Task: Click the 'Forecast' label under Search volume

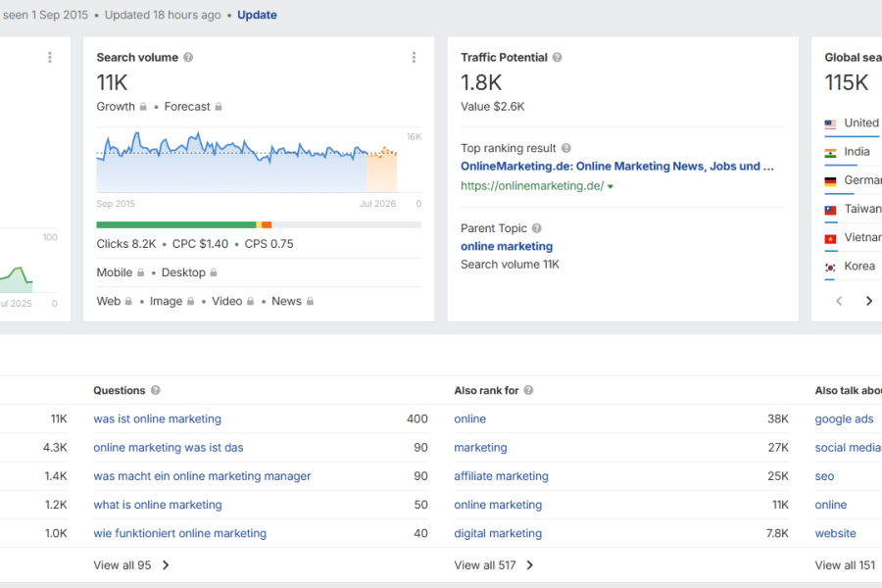Action: point(187,107)
